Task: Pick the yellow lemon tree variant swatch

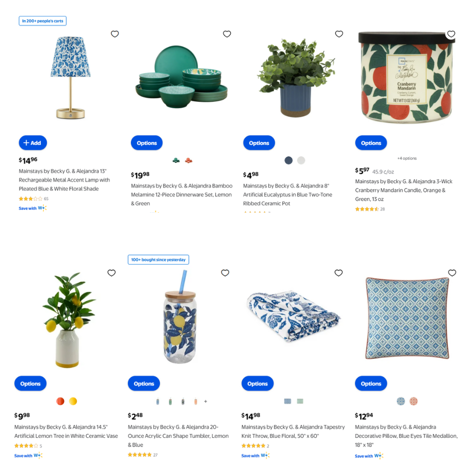Action: pos(73,401)
